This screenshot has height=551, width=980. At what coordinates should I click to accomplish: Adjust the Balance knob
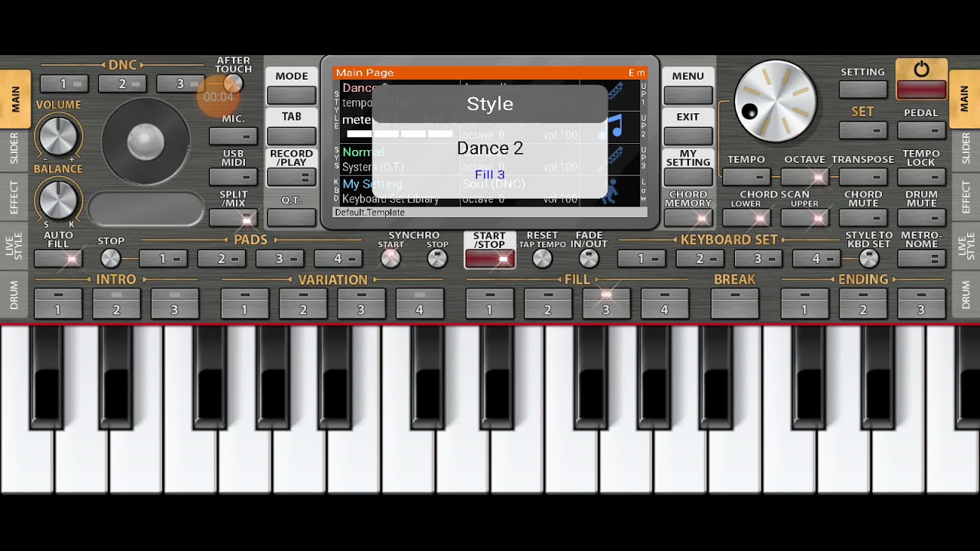pos(58,199)
